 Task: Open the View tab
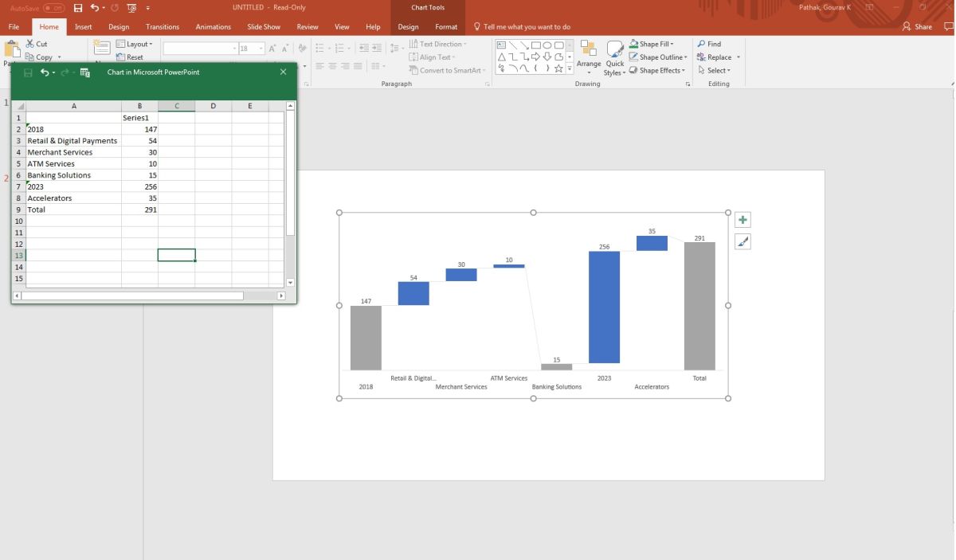click(x=342, y=26)
